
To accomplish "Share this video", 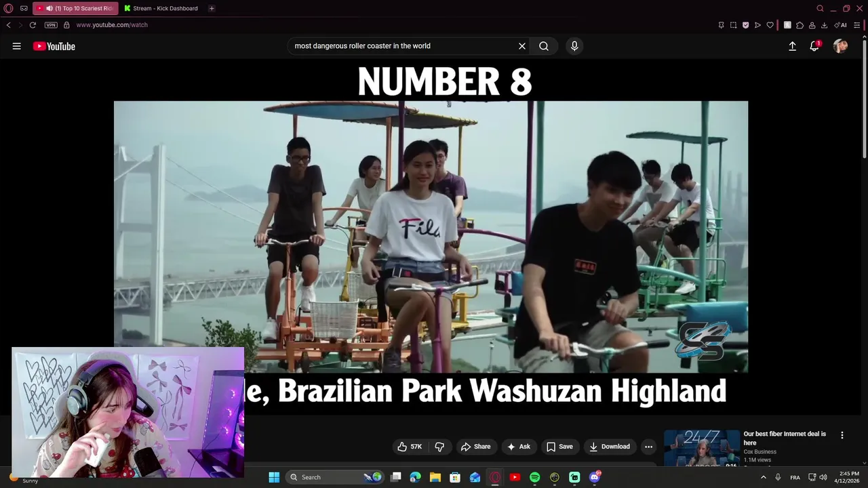I will [x=475, y=447].
